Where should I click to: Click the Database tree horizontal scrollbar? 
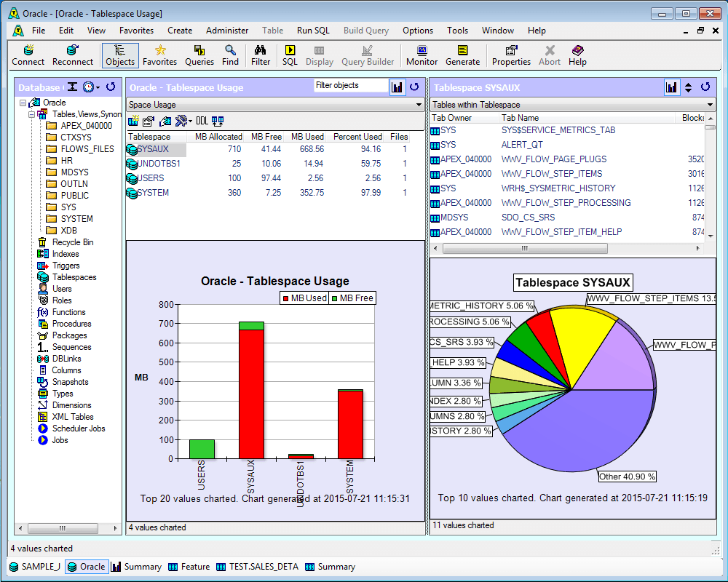click(67, 528)
